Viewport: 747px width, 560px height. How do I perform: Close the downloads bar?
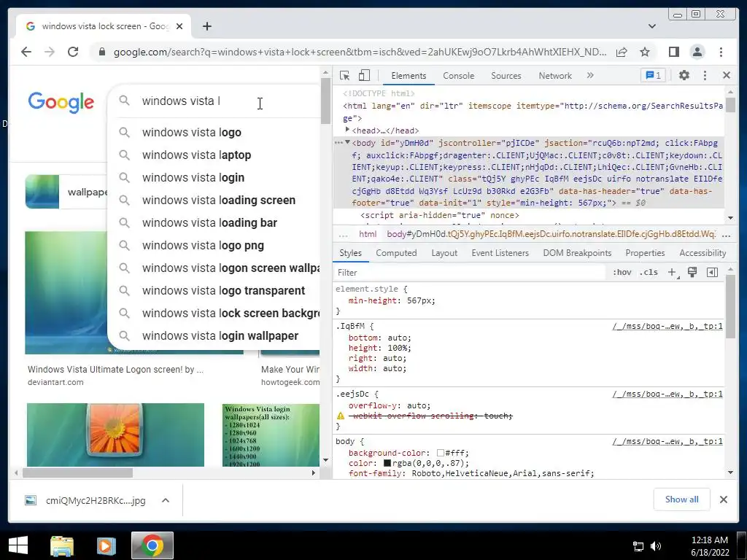[723, 499]
